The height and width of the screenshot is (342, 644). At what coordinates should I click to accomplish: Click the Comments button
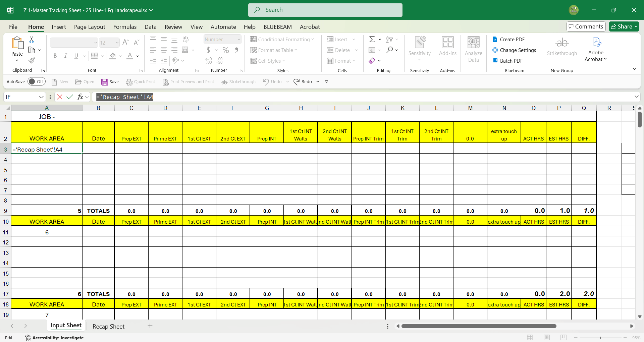[586, 26]
